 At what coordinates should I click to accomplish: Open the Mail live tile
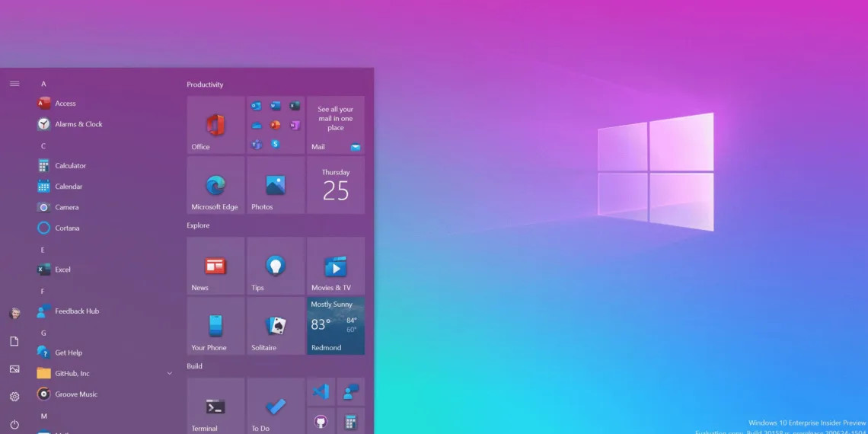[x=336, y=125]
